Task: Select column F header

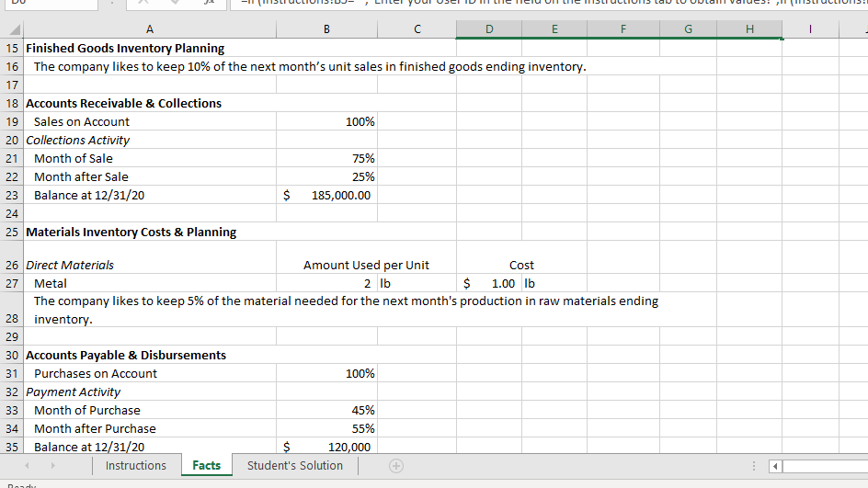Action: (x=623, y=29)
